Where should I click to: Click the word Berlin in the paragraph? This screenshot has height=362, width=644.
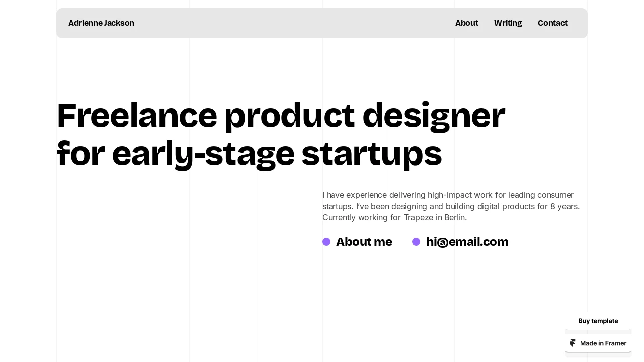point(454,218)
